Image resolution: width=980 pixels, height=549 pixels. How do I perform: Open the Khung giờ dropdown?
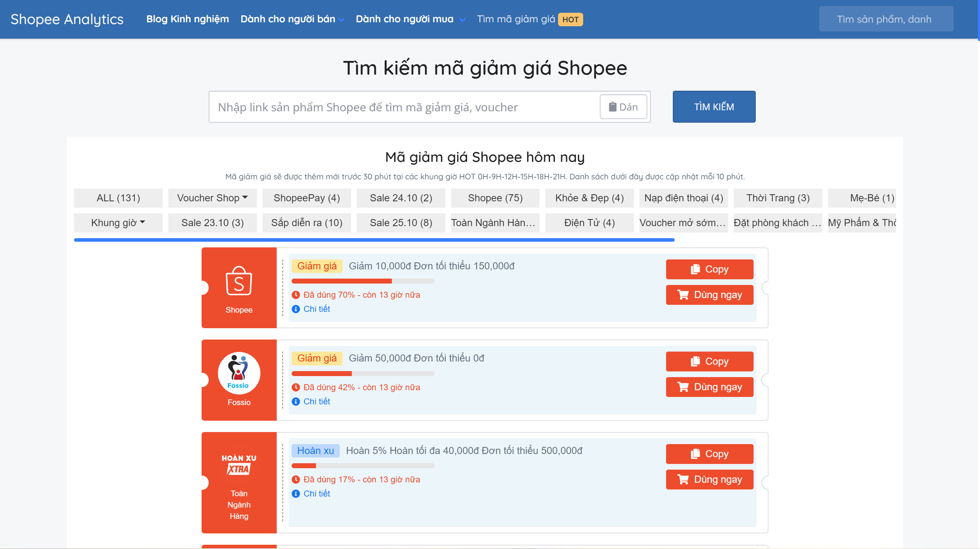pyautogui.click(x=118, y=223)
